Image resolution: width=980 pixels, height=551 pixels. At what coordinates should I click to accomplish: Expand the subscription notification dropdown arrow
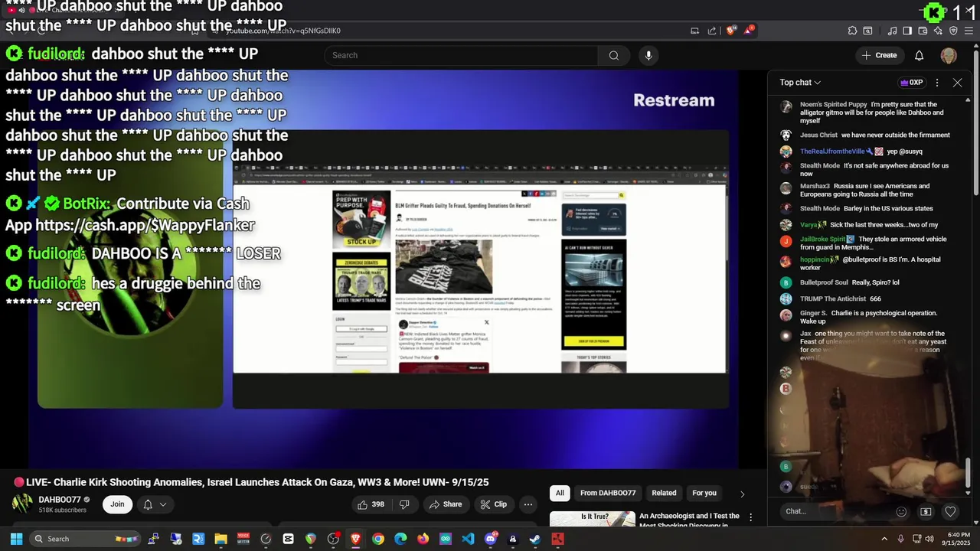[x=162, y=504]
